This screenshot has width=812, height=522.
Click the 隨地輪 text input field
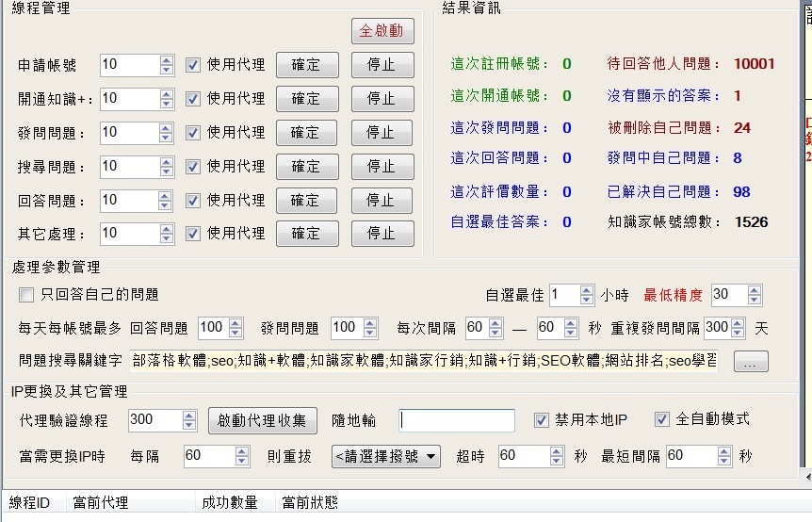pyautogui.click(x=456, y=420)
